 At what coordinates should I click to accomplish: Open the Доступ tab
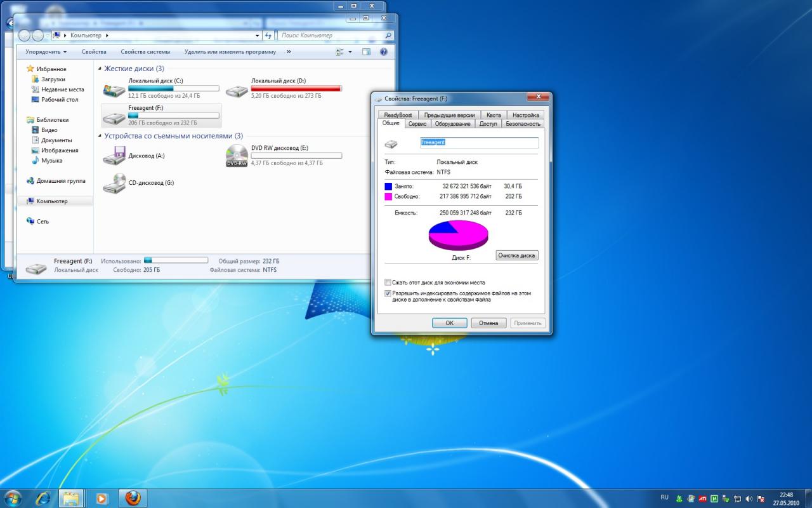coord(488,124)
